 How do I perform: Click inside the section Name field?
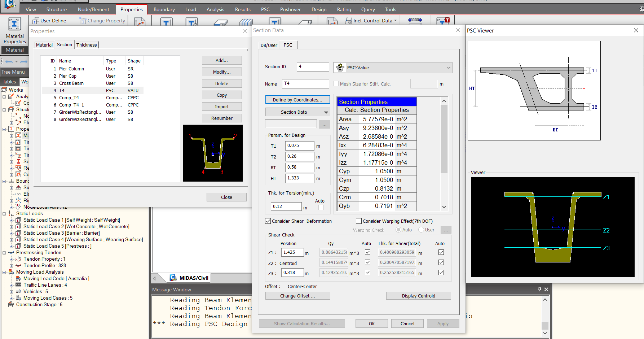click(305, 83)
